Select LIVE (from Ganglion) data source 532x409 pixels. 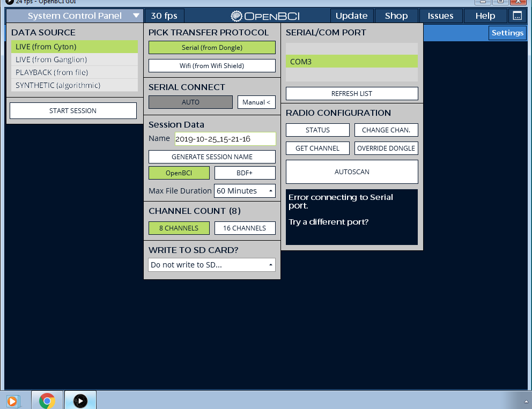(x=75, y=60)
